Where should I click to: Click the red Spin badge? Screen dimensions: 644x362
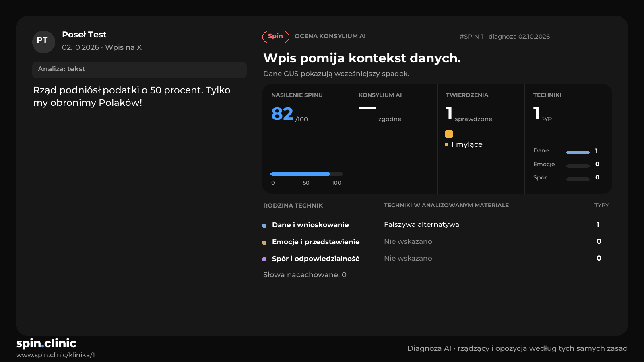[x=276, y=37]
